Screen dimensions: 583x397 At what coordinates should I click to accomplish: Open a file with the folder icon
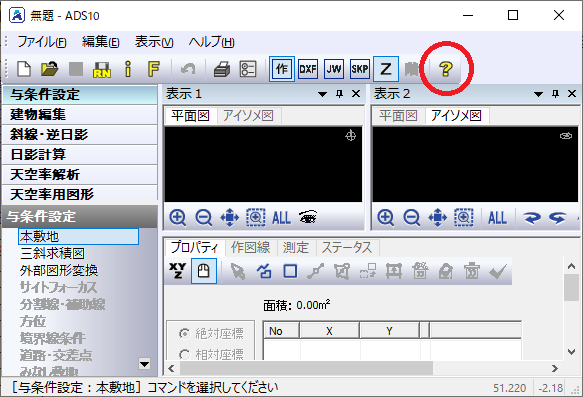point(49,69)
